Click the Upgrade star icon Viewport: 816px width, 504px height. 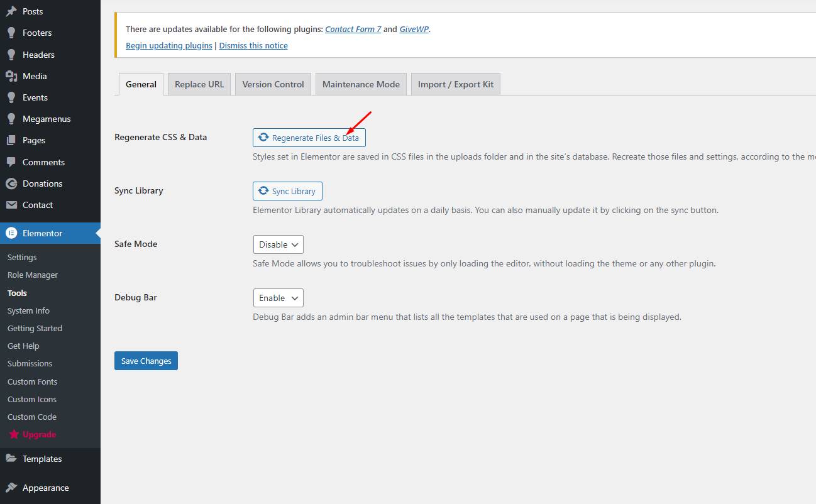[14, 434]
